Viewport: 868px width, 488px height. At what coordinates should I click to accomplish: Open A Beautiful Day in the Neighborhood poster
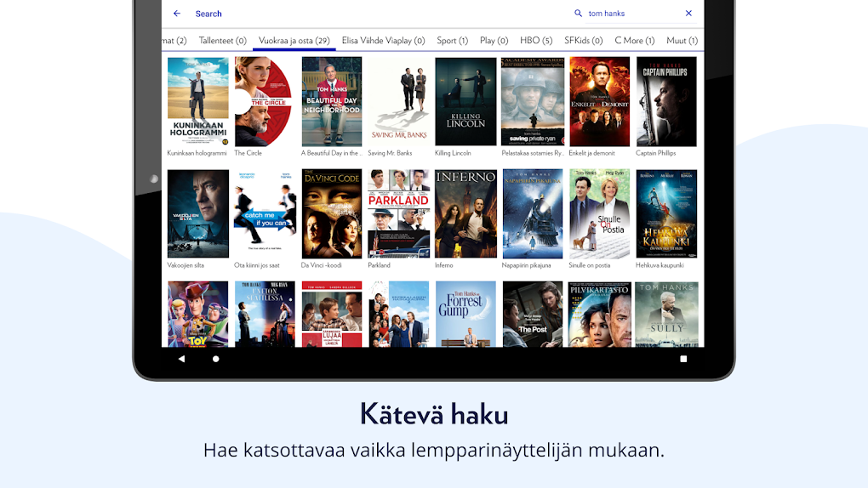tap(332, 101)
